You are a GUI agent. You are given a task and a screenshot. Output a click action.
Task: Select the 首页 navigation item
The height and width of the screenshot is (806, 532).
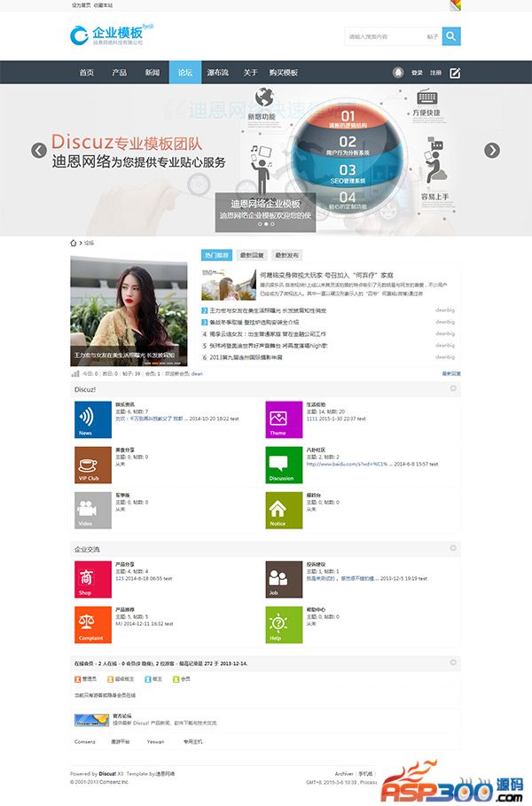pos(86,73)
